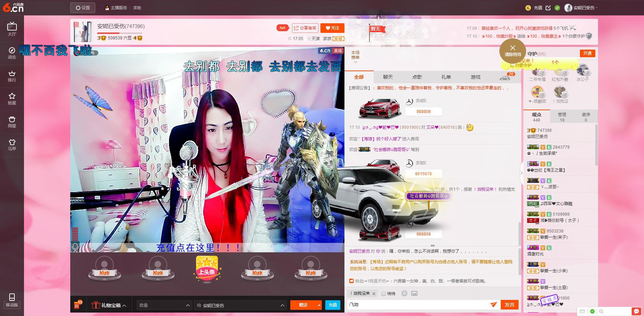Click the 988808 car ID label at top

click(424, 112)
